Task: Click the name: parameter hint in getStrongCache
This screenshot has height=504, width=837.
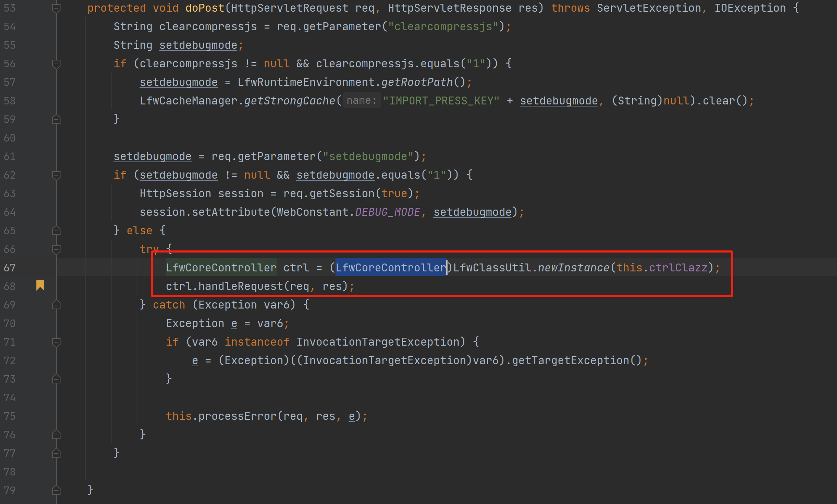Action: click(362, 100)
